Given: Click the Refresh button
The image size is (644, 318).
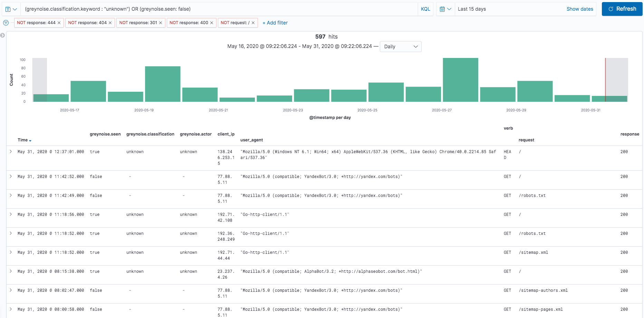Looking at the screenshot, I should click(x=622, y=9).
